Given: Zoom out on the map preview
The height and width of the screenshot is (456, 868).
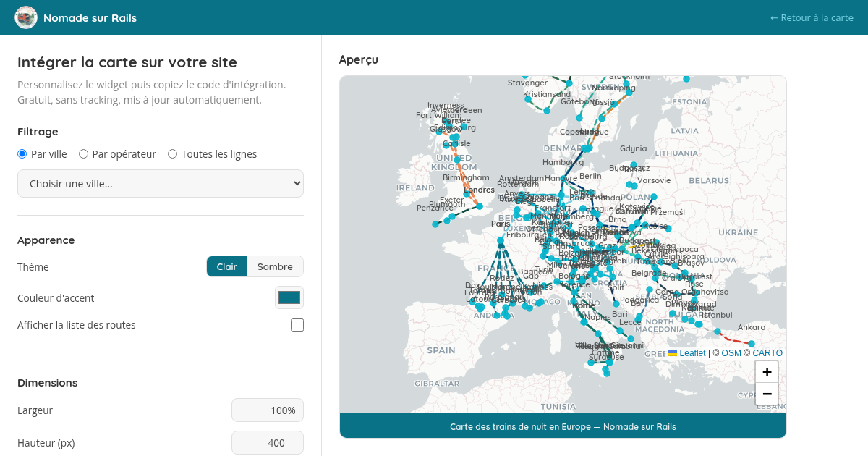Looking at the screenshot, I should tap(767, 394).
